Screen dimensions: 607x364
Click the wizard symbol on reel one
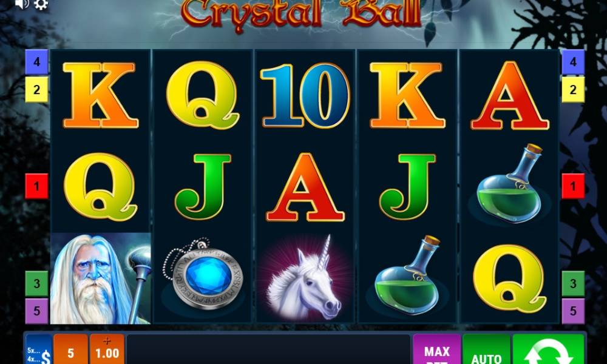tap(100, 278)
